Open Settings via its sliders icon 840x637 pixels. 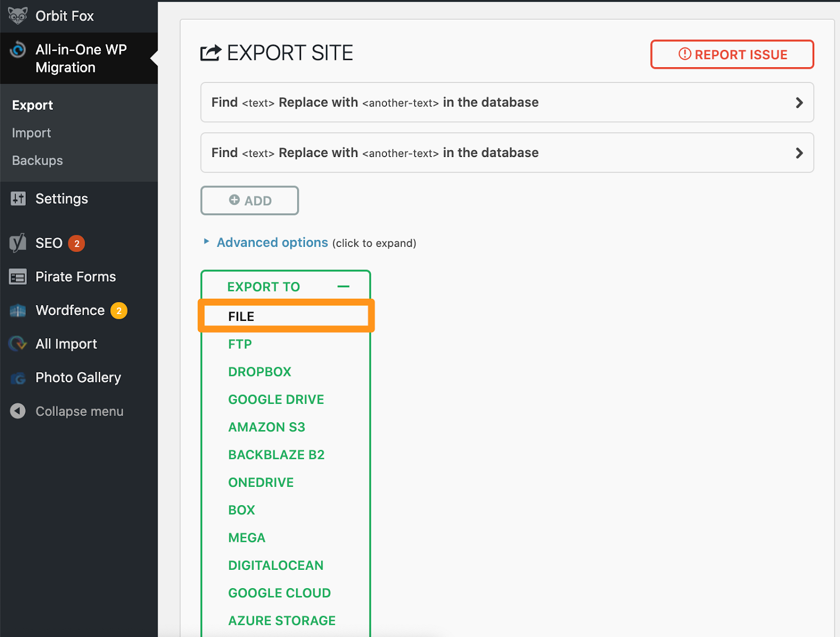coord(17,199)
